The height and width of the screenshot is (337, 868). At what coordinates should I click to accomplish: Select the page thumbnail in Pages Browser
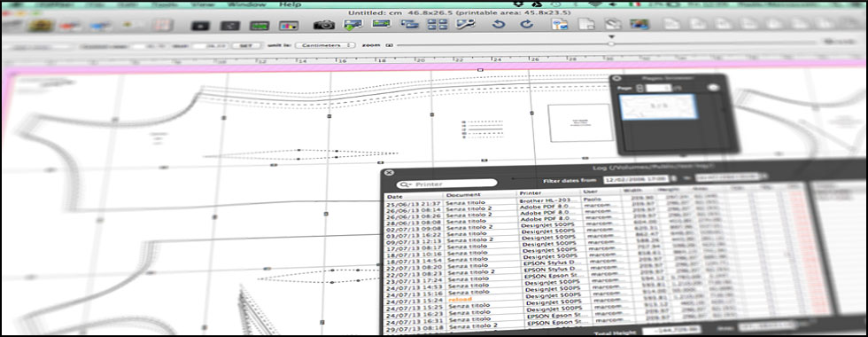(x=658, y=106)
